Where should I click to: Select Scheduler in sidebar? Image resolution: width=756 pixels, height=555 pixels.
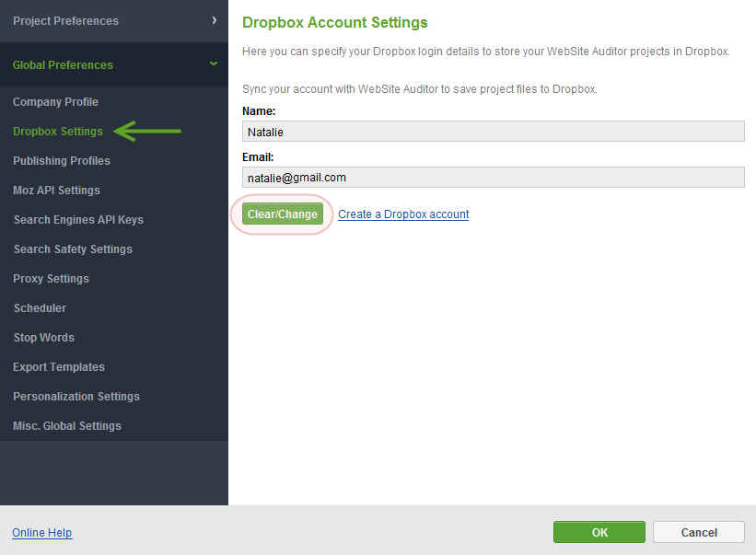(x=40, y=307)
